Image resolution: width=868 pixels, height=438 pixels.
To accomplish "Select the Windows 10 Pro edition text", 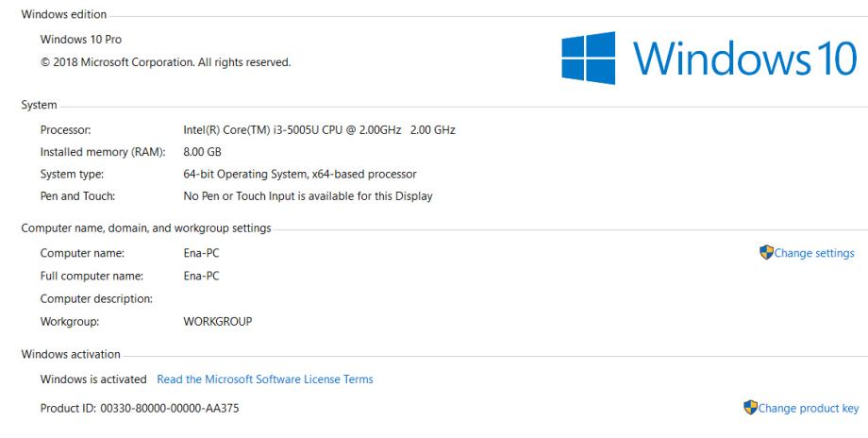I will click(x=81, y=40).
